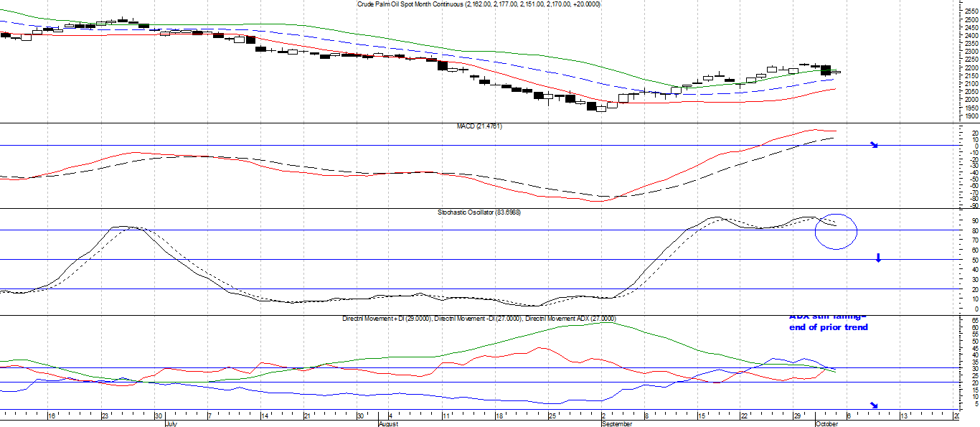This screenshot has width=980, height=427.
Task: Click the Stochastic Oscillator (83.6988) title
Action: click(479, 212)
